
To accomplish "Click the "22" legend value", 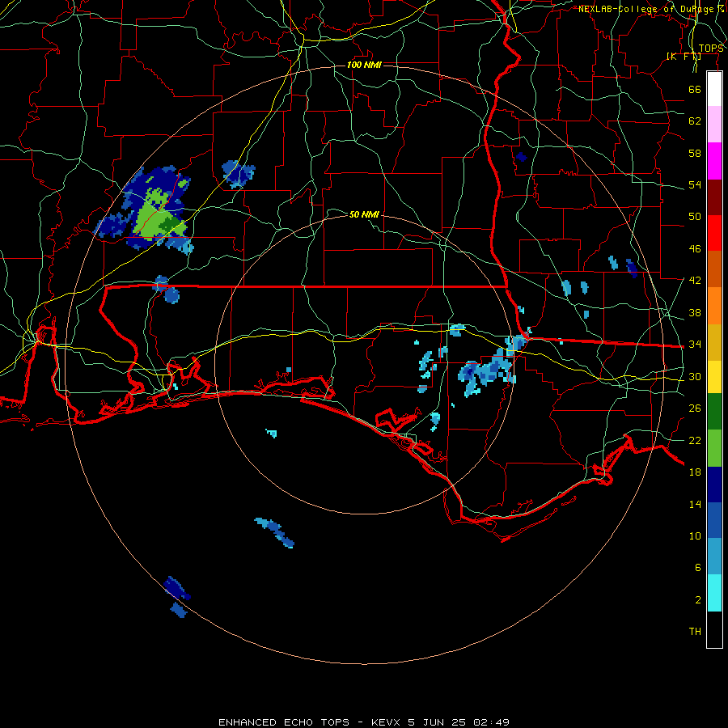I will click(x=695, y=440).
